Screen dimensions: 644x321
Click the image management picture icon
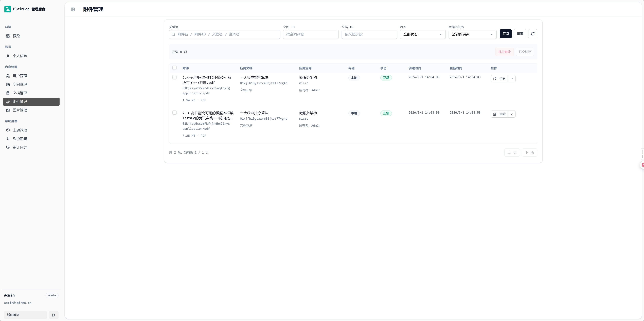point(8,110)
